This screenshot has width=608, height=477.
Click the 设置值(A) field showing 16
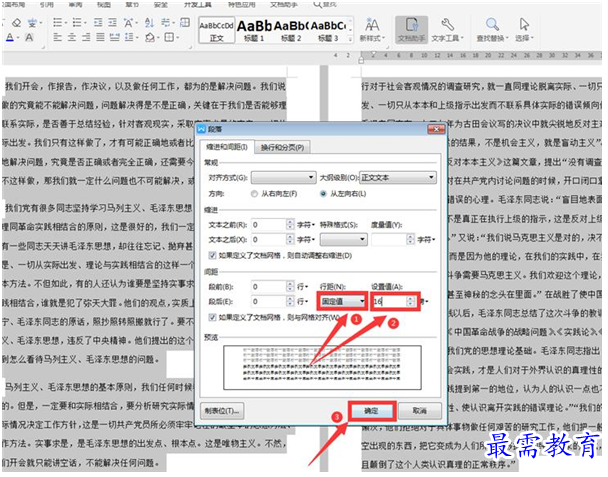390,301
